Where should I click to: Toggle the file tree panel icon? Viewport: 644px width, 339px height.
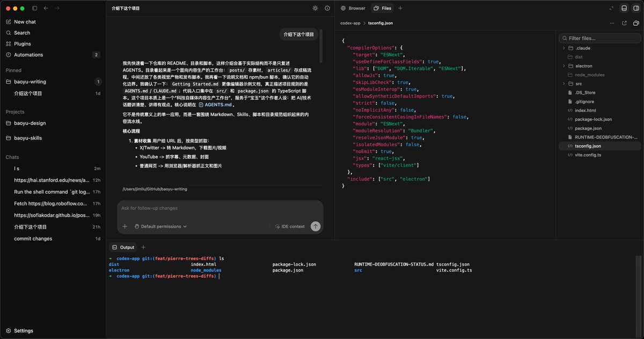click(635, 23)
